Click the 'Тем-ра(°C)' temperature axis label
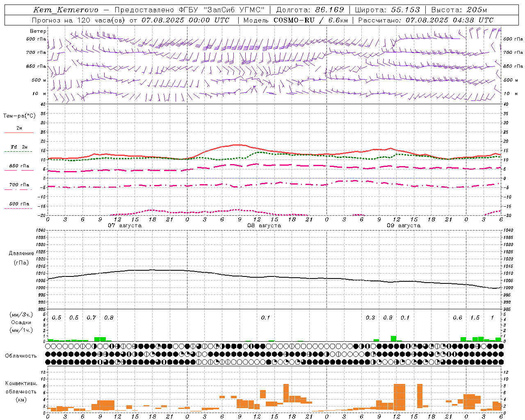The image size is (525, 420). 19,116
